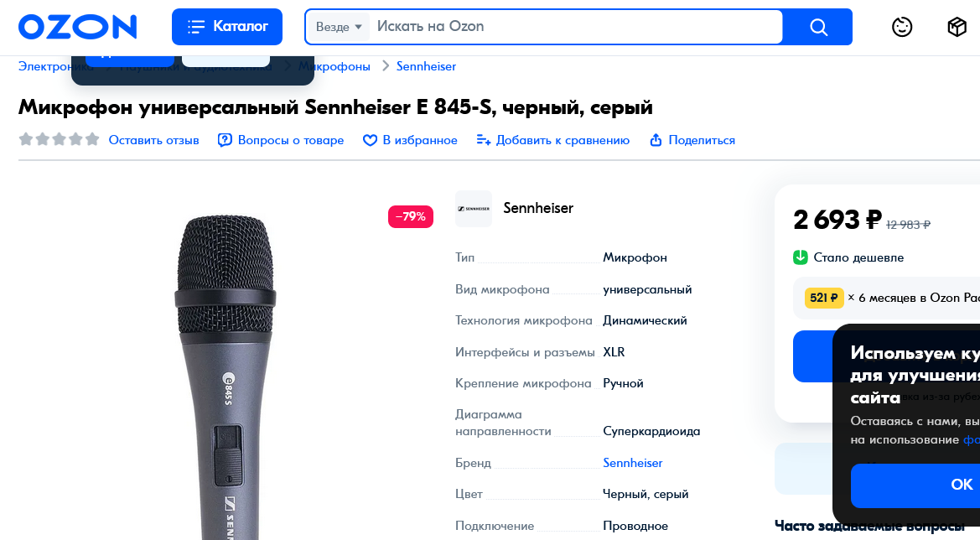Screen dimensions: 980x540
Task: Open the smiley profile icon
Action: 902,27
